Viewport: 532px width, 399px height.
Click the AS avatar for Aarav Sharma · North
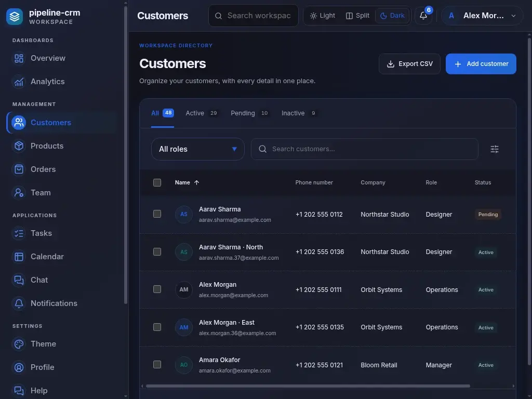pyautogui.click(x=184, y=252)
